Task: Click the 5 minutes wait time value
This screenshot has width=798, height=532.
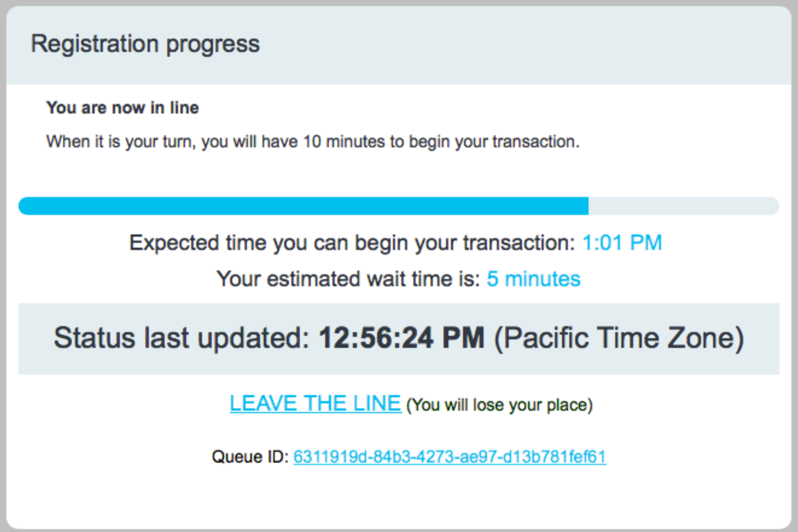Action: pos(533,279)
